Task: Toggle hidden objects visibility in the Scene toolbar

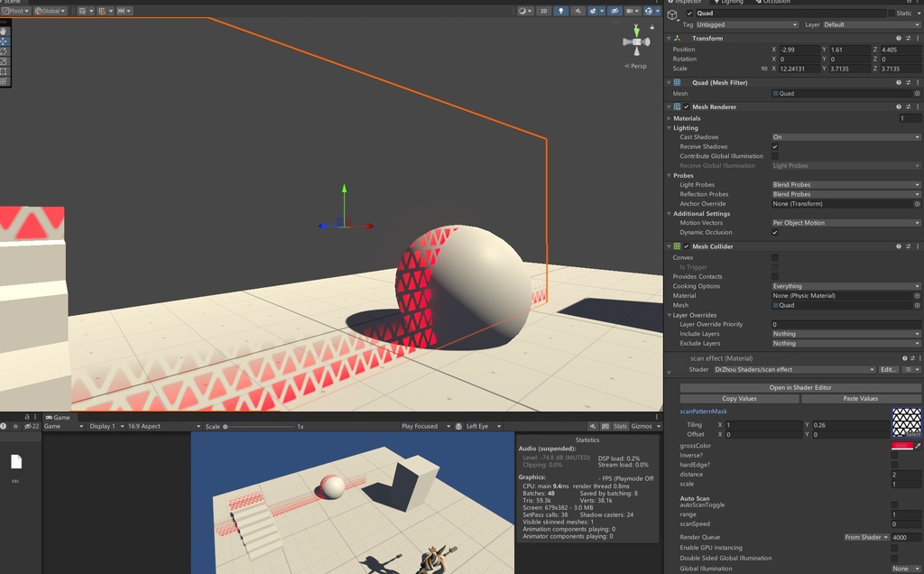Action: coord(614,11)
